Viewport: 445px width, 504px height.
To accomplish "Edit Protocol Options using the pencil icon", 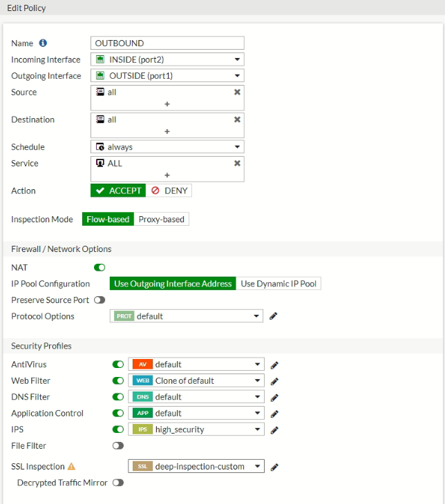I will coord(273,316).
